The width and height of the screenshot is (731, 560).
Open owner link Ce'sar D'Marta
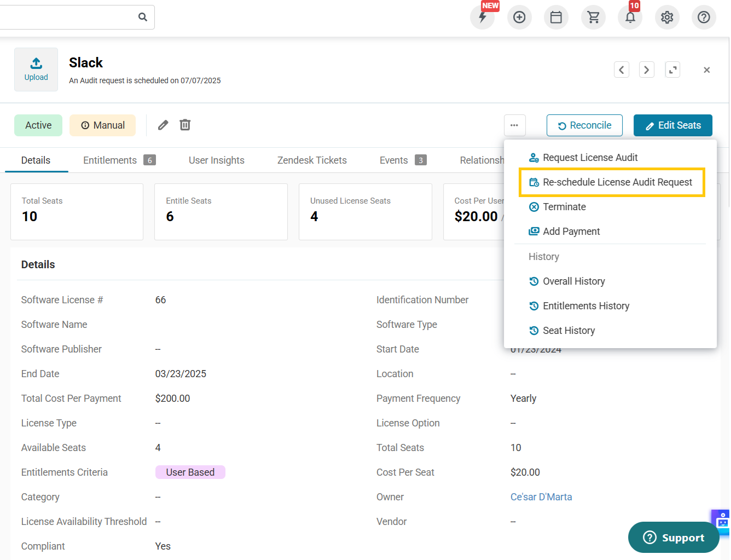(x=541, y=497)
